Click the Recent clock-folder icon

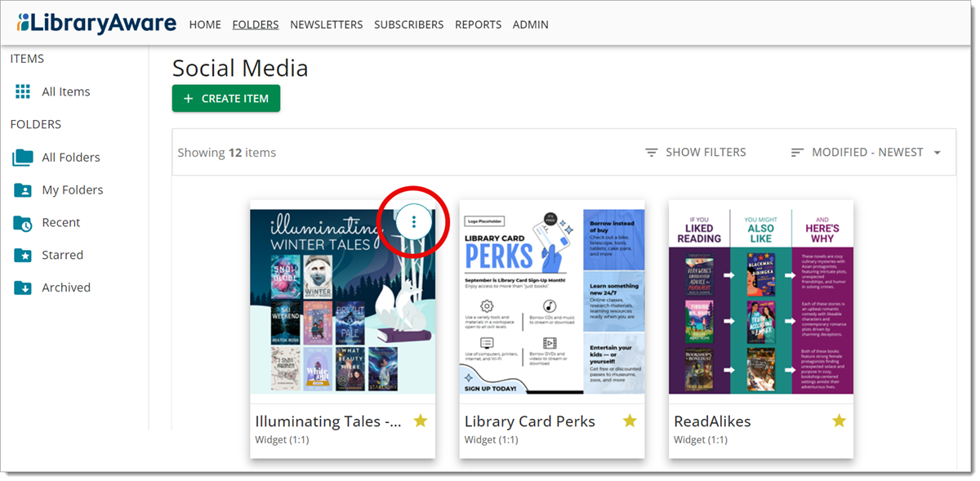pyautogui.click(x=23, y=222)
